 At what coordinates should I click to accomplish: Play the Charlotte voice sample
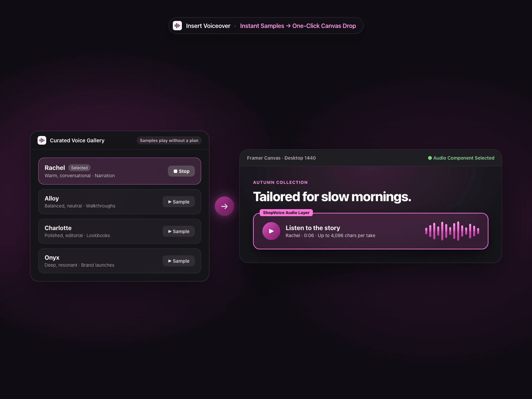click(179, 231)
